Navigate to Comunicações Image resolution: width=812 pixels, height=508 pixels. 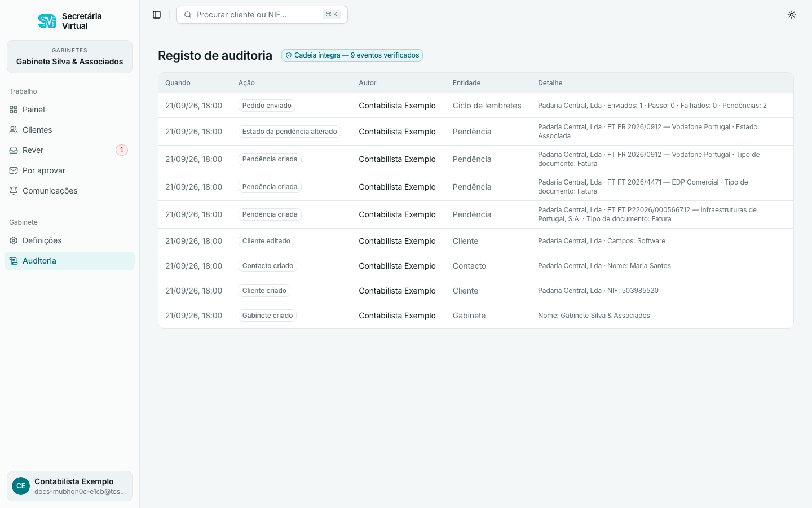point(69,191)
